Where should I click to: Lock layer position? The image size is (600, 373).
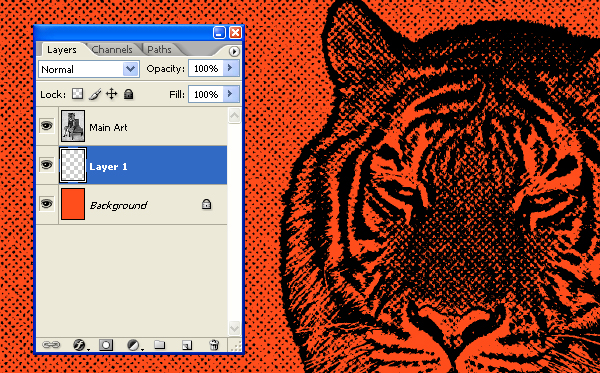point(111,94)
